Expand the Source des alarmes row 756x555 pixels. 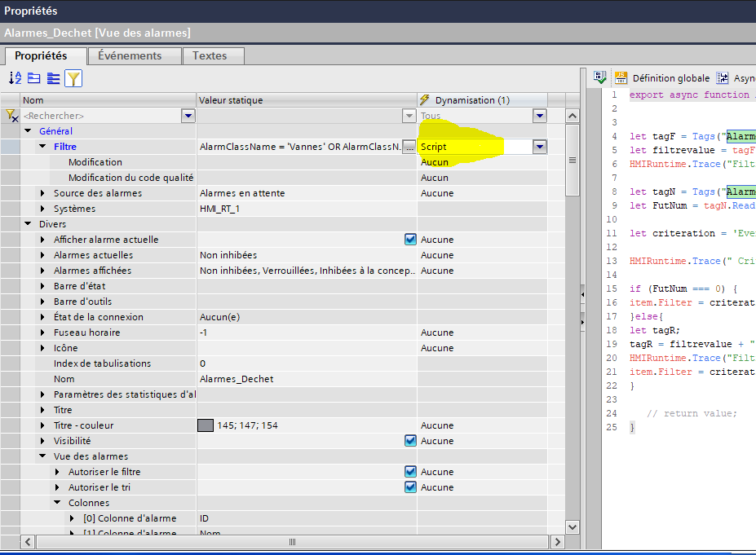coord(43,193)
